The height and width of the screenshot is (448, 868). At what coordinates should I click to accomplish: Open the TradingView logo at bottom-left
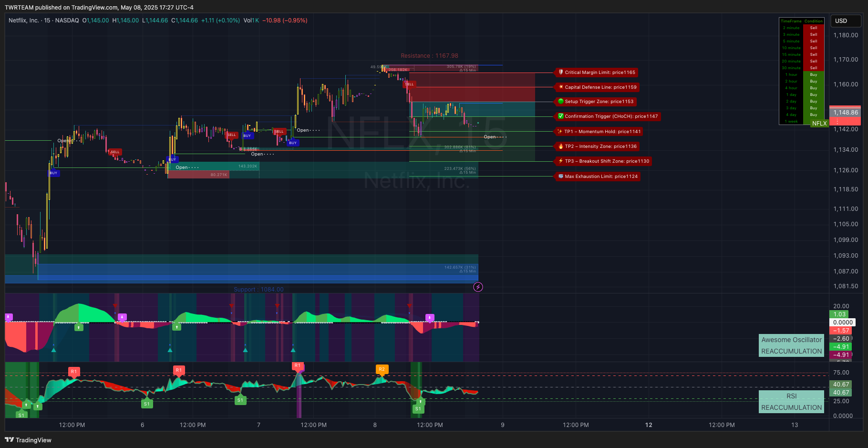click(x=28, y=440)
